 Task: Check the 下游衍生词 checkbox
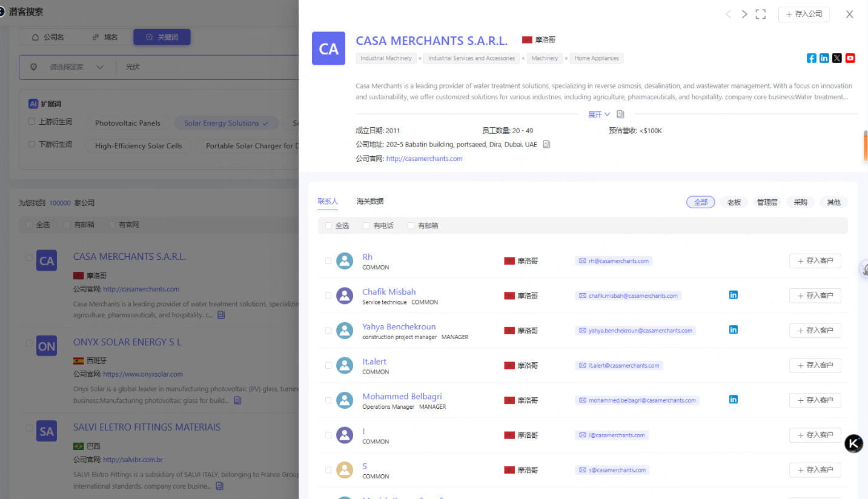coord(31,144)
